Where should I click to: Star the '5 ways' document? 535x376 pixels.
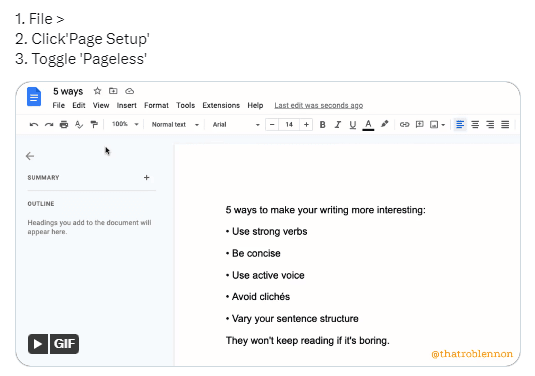click(x=97, y=91)
